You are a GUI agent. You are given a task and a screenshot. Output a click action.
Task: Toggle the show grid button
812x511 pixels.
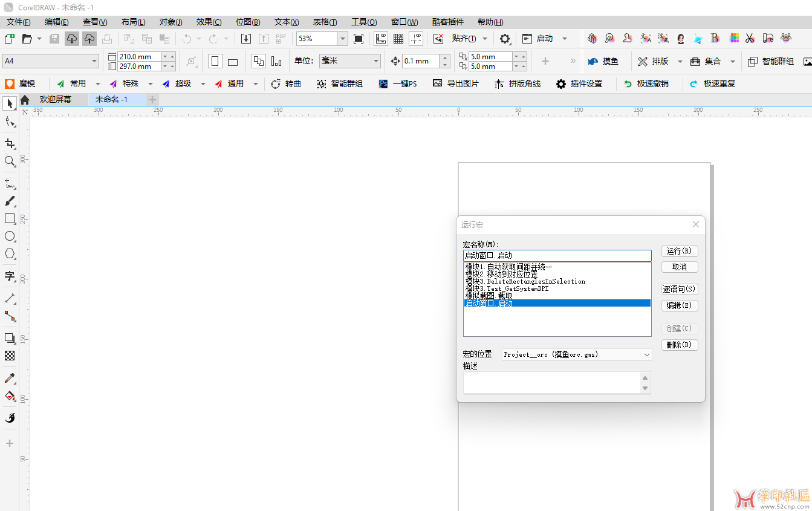pyautogui.click(x=398, y=39)
